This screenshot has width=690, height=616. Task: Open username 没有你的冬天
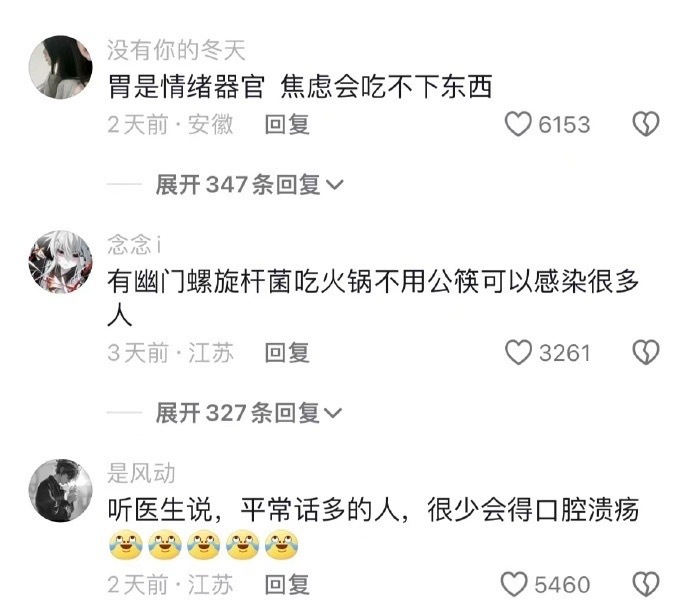[176, 50]
